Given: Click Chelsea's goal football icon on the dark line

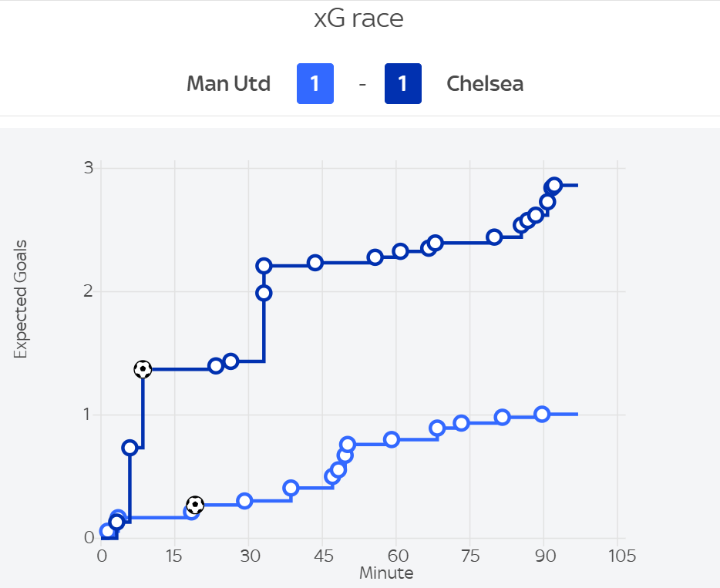Looking at the screenshot, I should (143, 369).
